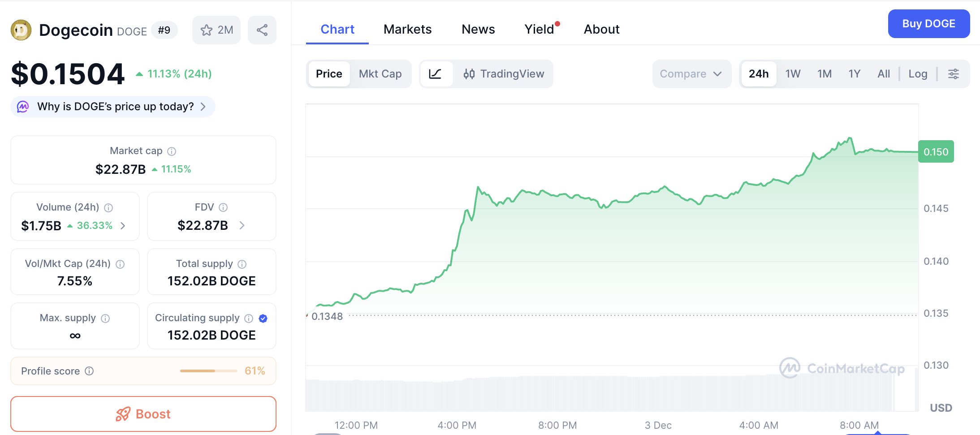Click the Market cap info icon

pyautogui.click(x=172, y=151)
